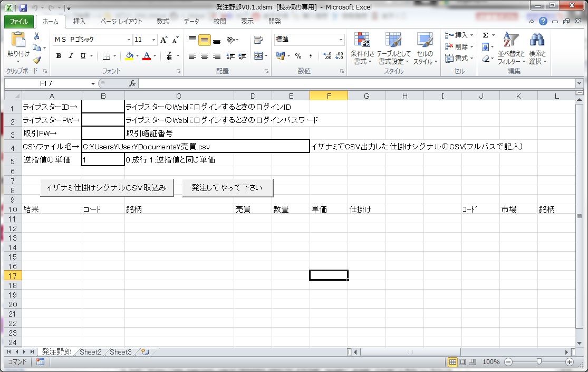Click the AutoSum sigma icon
588x372 pixels.
point(485,35)
